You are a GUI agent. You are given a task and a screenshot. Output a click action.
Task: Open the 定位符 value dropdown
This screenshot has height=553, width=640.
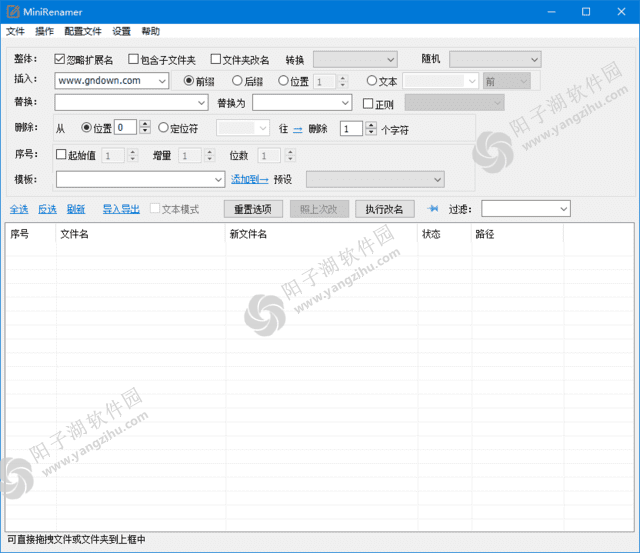tap(242, 129)
